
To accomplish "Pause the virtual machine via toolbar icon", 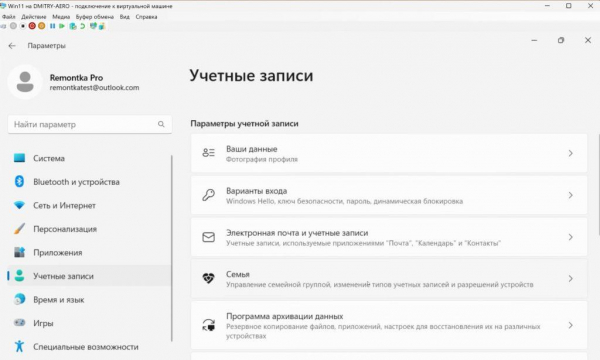I will (x=52, y=26).
